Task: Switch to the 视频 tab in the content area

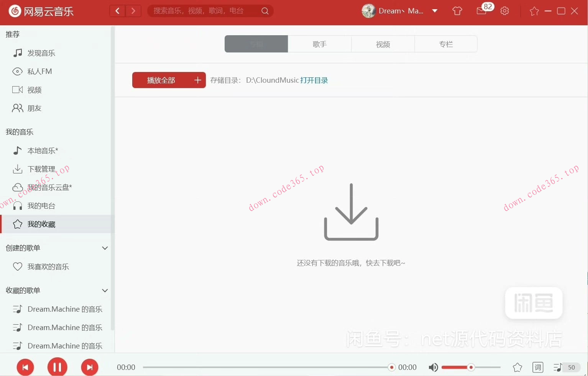Action: 383,44
